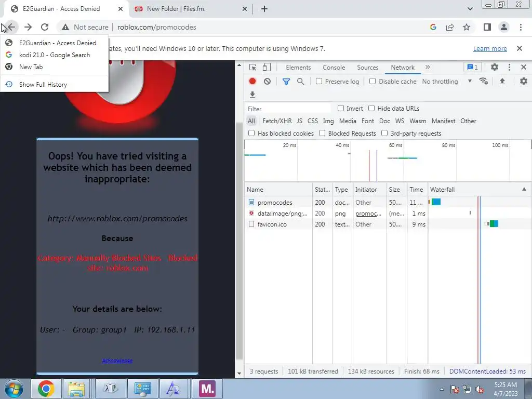Viewport: 532px width, 399px height.
Task: Open Chrome from the taskbar
Action: 46,389
